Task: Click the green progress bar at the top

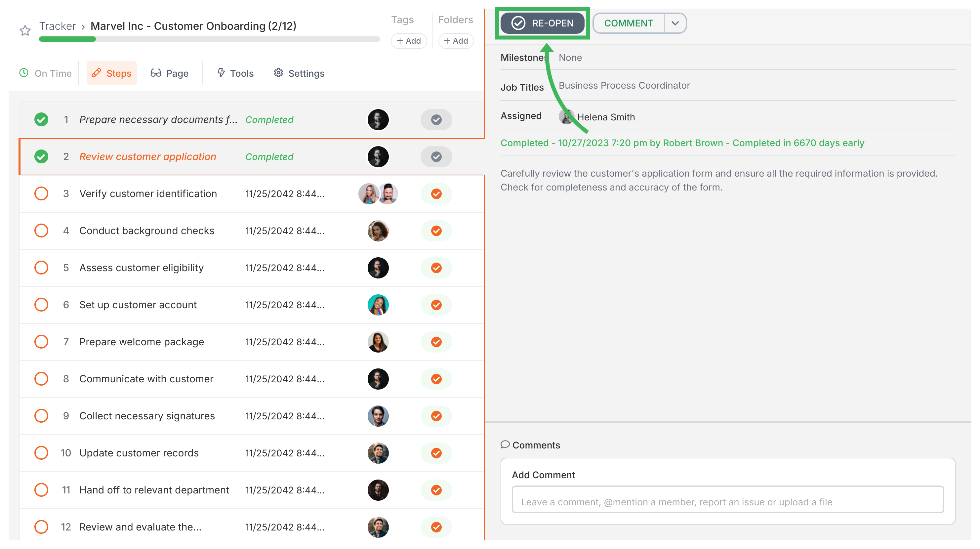Action: click(67, 39)
